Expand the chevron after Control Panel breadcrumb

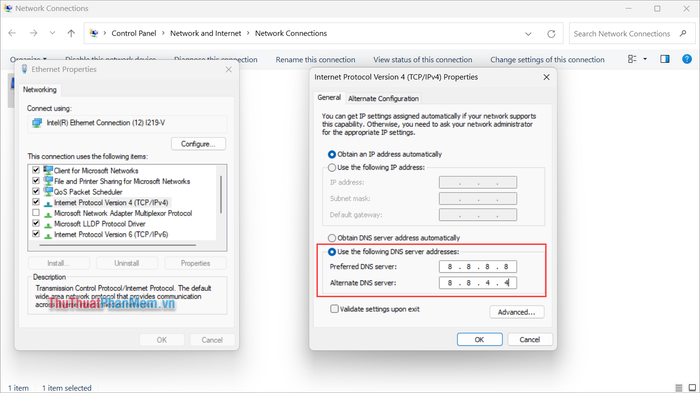(163, 33)
